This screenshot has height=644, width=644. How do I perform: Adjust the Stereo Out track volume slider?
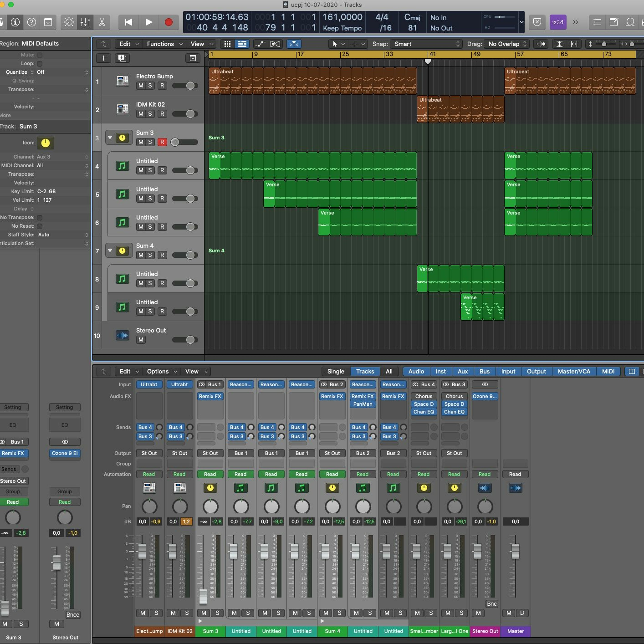pos(190,340)
